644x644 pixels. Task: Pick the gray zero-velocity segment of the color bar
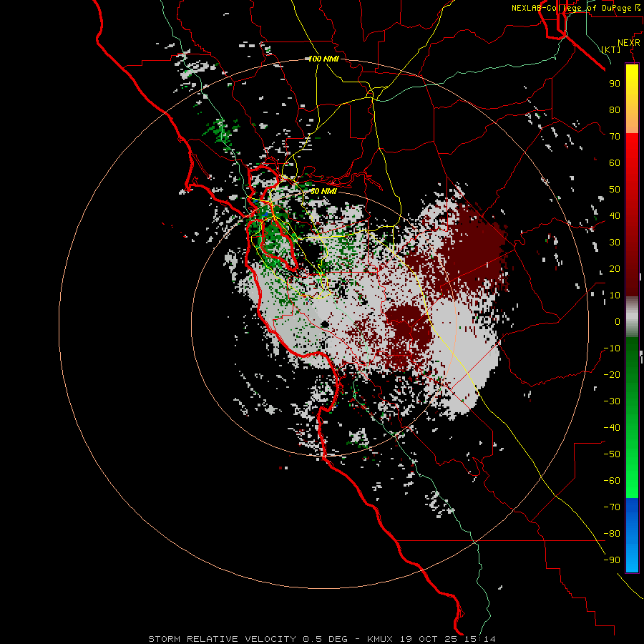tap(632, 317)
